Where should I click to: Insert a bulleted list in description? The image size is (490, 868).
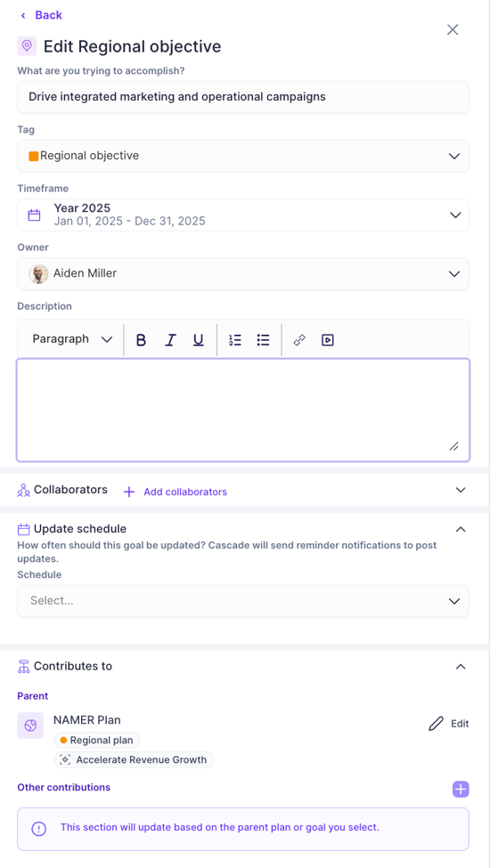pyautogui.click(x=263, y=340)
